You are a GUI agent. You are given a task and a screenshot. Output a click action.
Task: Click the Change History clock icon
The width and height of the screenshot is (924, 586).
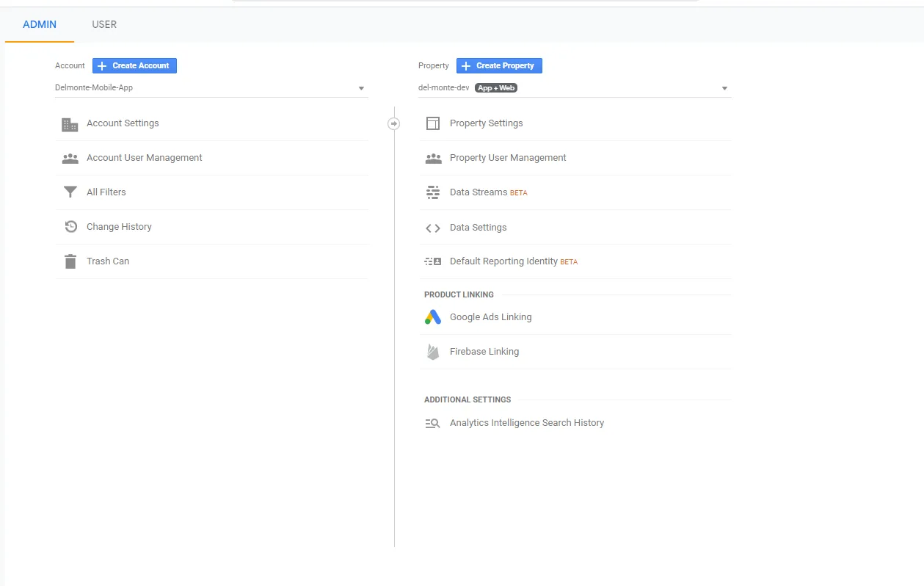(70, 227)
